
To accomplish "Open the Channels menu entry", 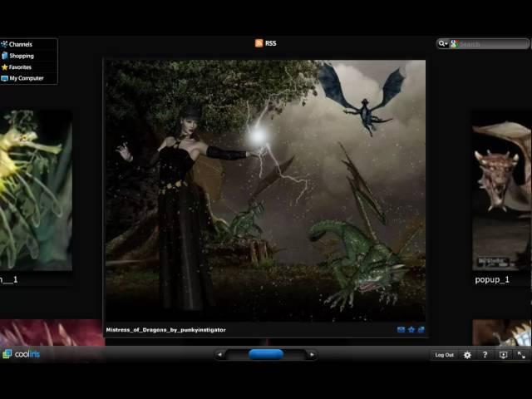I will click(x=17, y=44).
